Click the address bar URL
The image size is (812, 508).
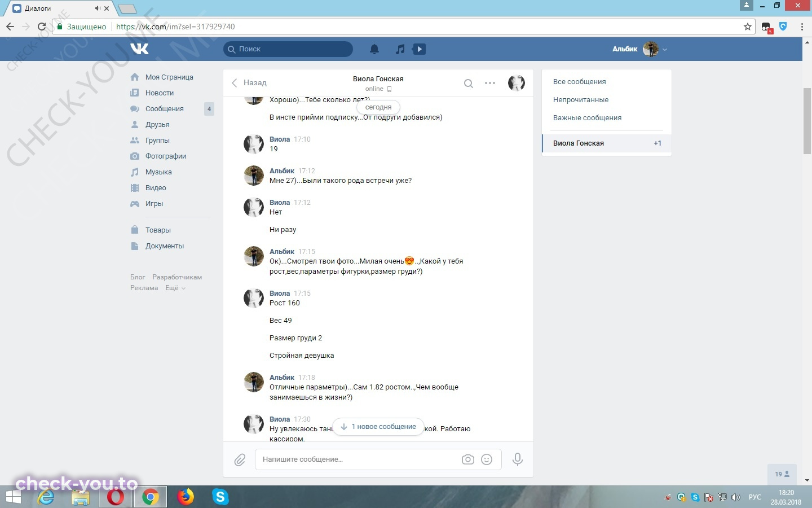(175, 27)
